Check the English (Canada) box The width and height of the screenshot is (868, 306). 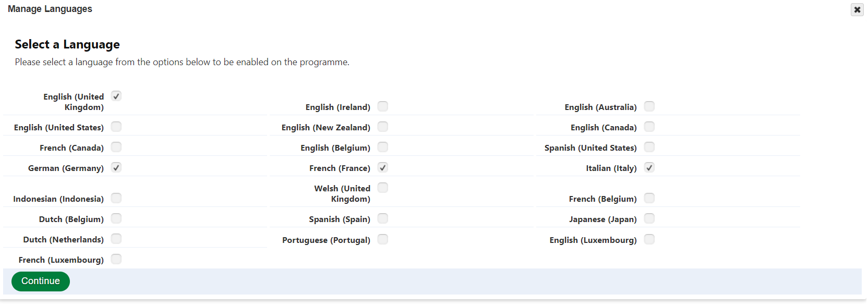(x=649, y=127)
